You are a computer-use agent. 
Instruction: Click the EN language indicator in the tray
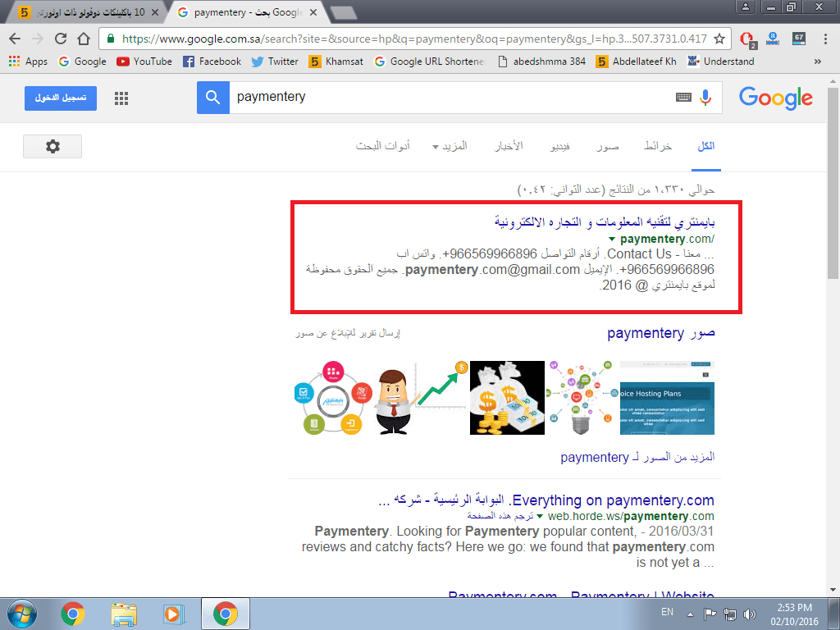coord(667,612)
